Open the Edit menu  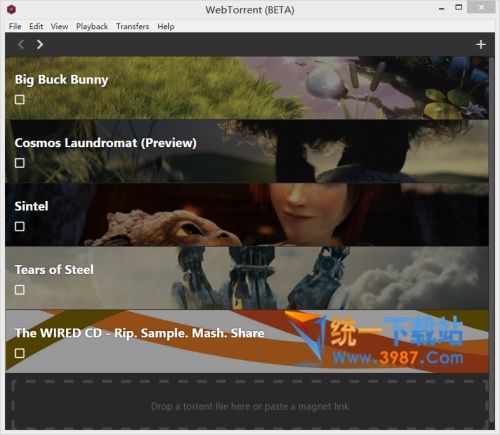click(36, 26)
